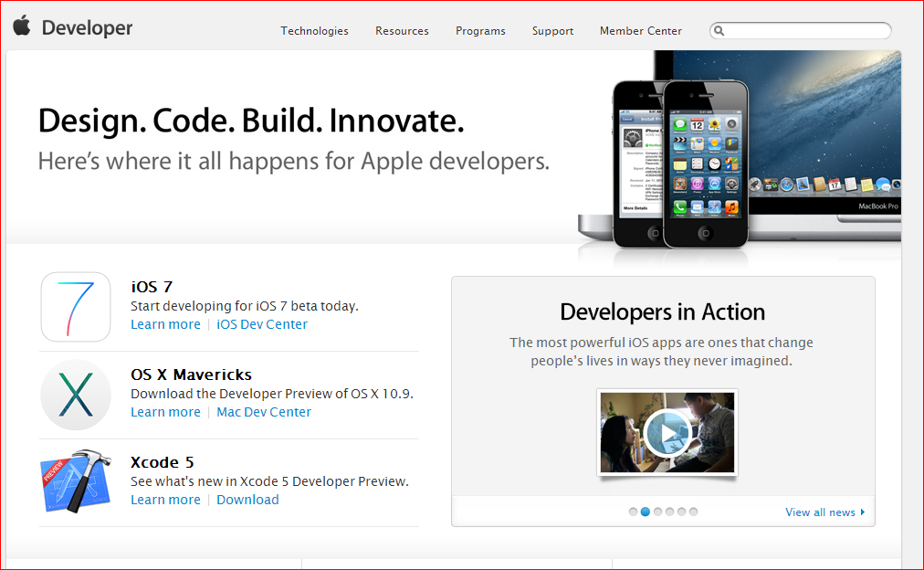Open the Xcode 5 hammer icon

(76, 481)
